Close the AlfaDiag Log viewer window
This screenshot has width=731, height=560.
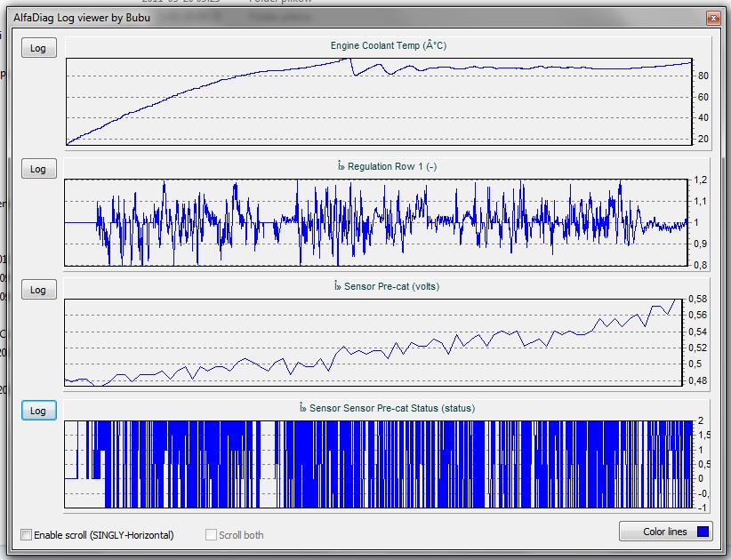click(711, 18)
